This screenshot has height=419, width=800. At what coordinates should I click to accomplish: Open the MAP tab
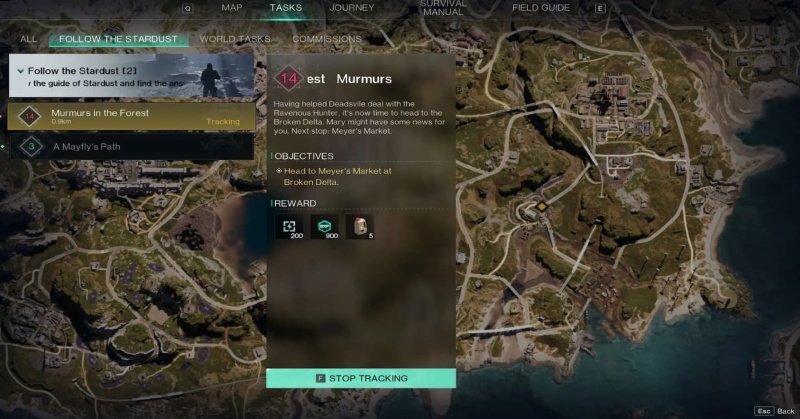[x=232, y=8]
